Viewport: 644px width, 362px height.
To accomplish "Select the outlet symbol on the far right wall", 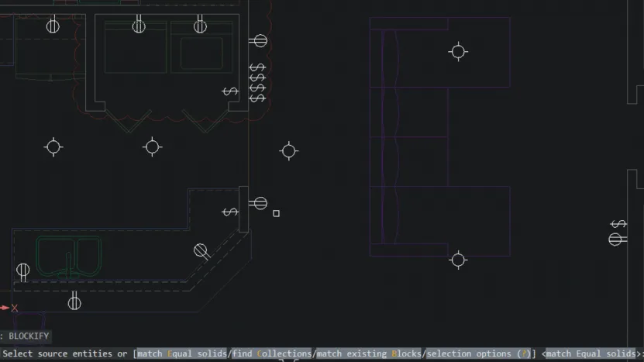I will click(x=618, y=240).
